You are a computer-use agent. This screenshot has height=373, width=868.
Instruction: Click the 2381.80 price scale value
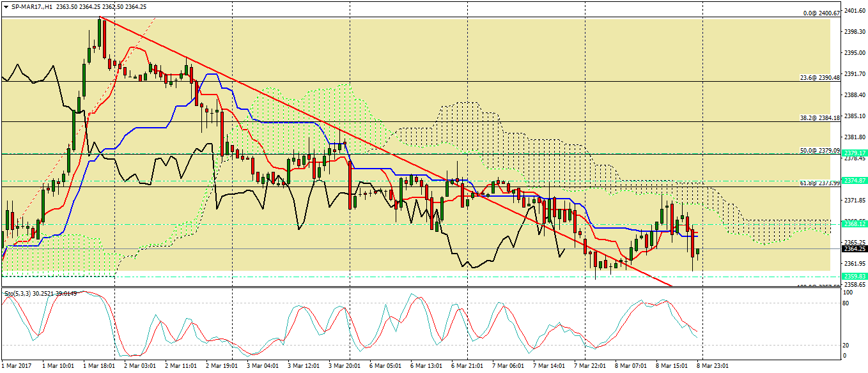pyautogui.click(x=855, y=137)
